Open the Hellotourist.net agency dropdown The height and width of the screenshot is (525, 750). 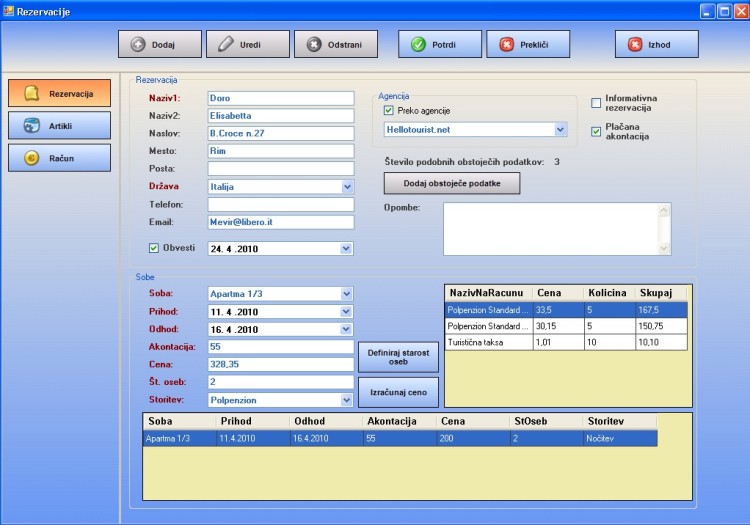click(x=560, y=129)
